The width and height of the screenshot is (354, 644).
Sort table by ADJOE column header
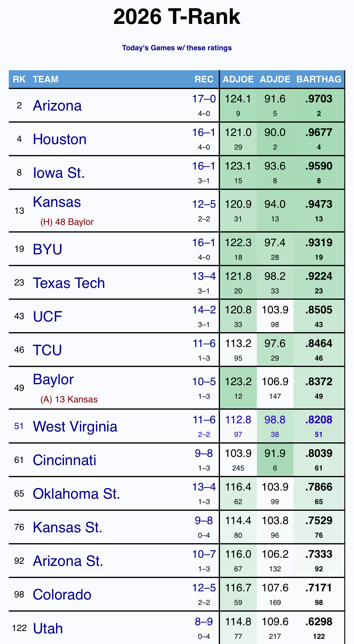[238, 79]
